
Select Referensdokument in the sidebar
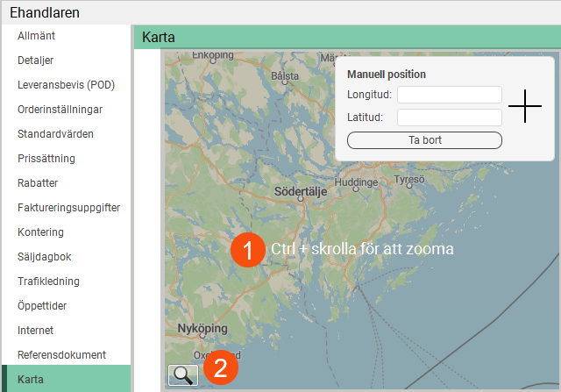pos(61,355)
